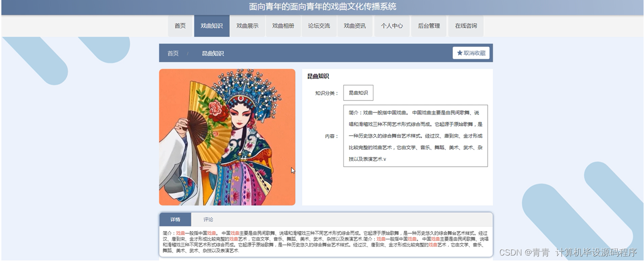Select the 详情 tab
Image resolution: width=644 pixels, height=261 pixels.
175,220
